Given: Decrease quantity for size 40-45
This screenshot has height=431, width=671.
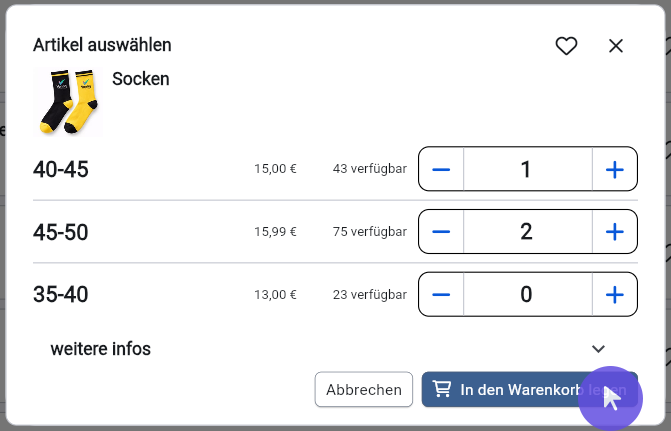Looking at the screenshot, I should (x=441, y=169).
